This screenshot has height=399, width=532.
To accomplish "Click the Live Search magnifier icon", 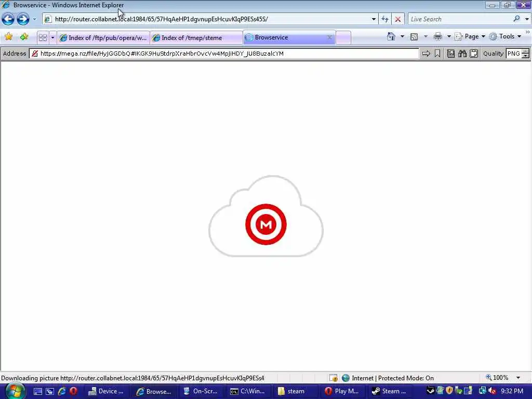I will click(517, 19).
